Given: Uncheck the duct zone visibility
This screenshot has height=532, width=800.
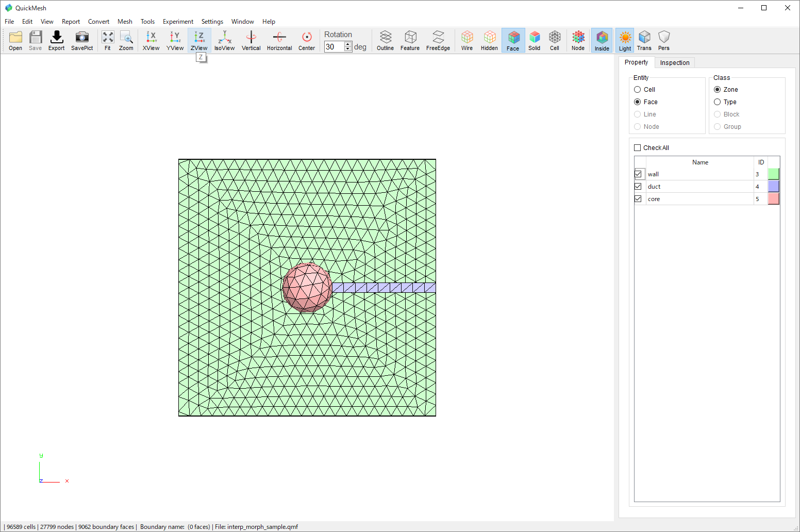Looking at the screenshot, I should point(638,186).
